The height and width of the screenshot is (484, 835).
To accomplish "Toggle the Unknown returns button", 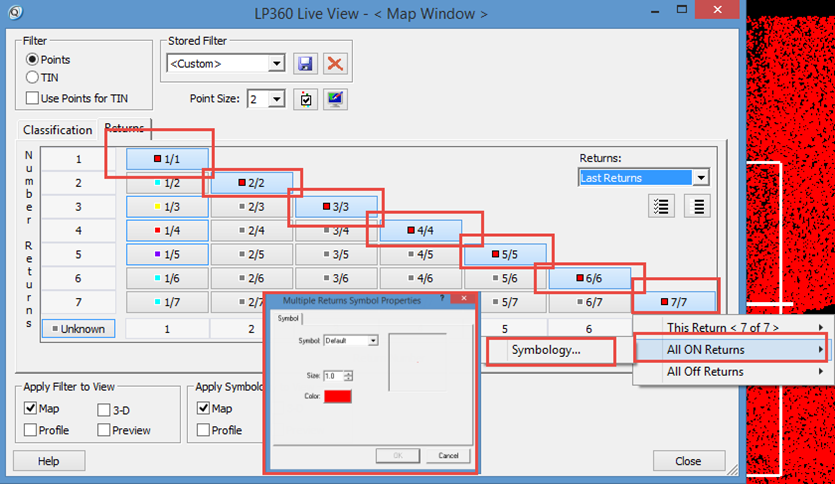I will coord(78,329).
